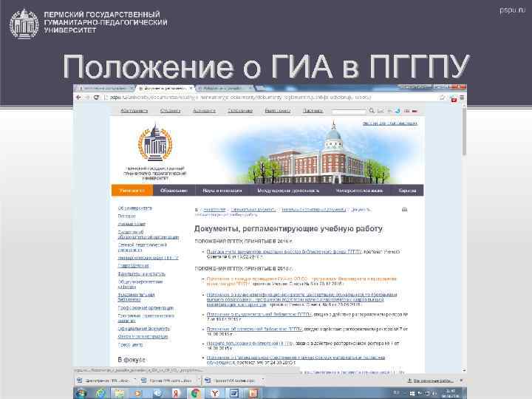Expand options arrow for second downloaded docx
Viewport: 532px width, 399px height.
199,381
